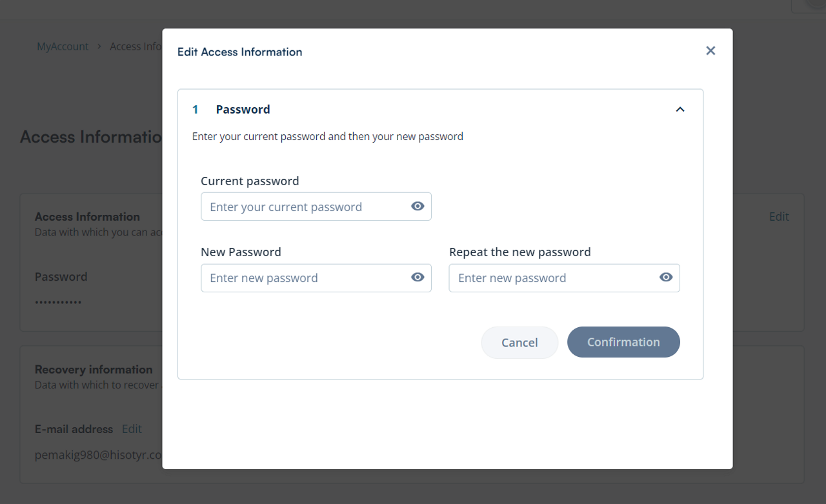The height and width of the screenshot is (504, 826).
Task: Click the Password section title
Action: (x=243, y=110)
